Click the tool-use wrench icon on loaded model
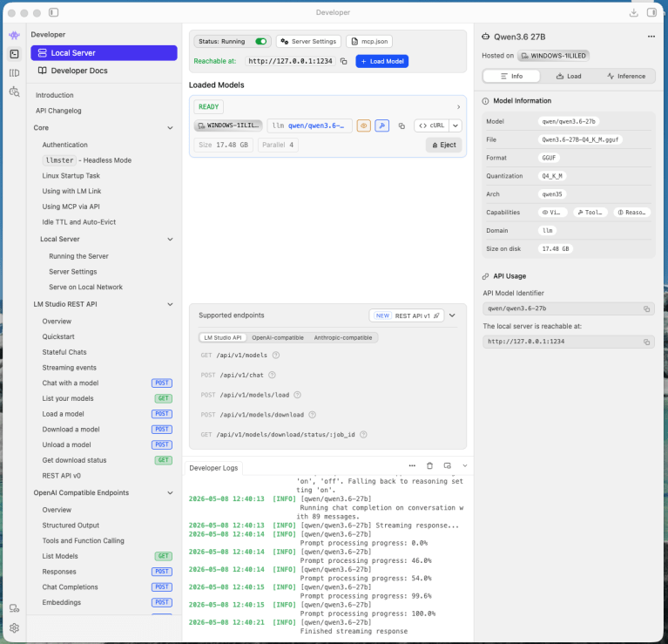 [381, 125]
